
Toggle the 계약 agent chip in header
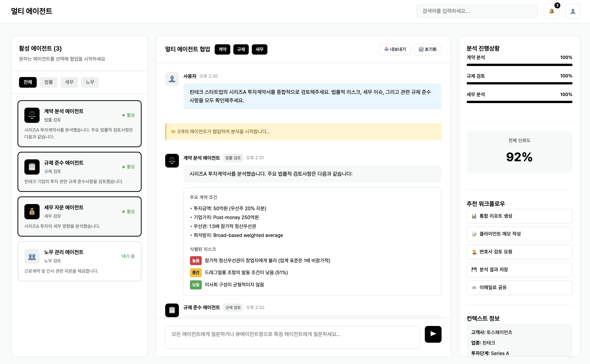coord(222,49)
